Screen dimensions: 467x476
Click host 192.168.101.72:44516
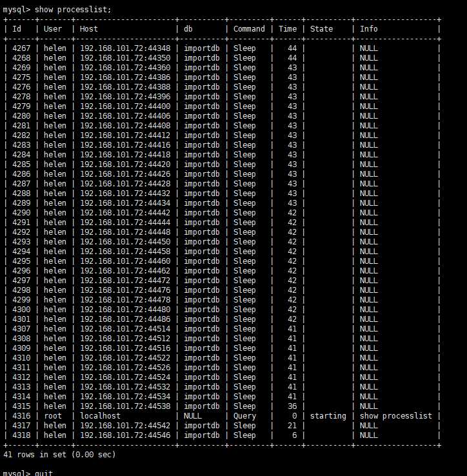(x=125, y=348)
